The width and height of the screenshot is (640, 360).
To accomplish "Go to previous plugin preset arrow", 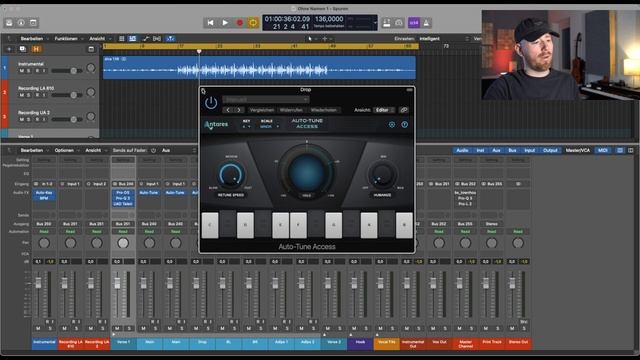I will (x=228, y=110).
